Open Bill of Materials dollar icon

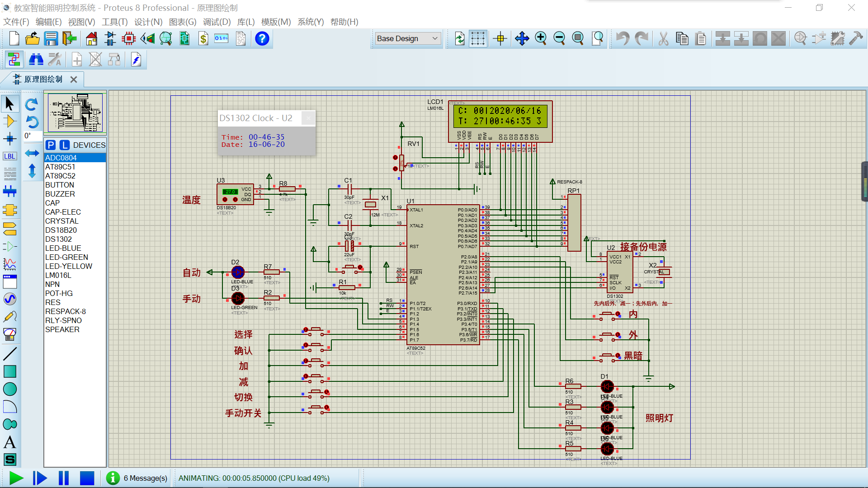tap(203, 39)
